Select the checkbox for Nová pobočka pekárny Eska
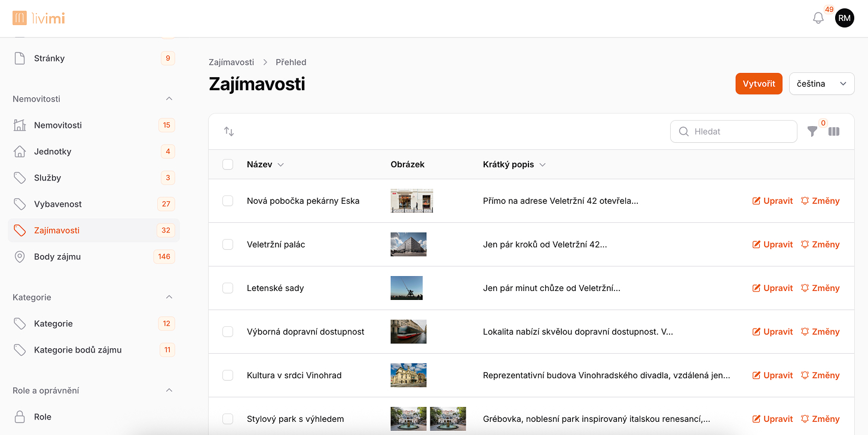The height and width of the screenshot is (435, 868). 228,201
